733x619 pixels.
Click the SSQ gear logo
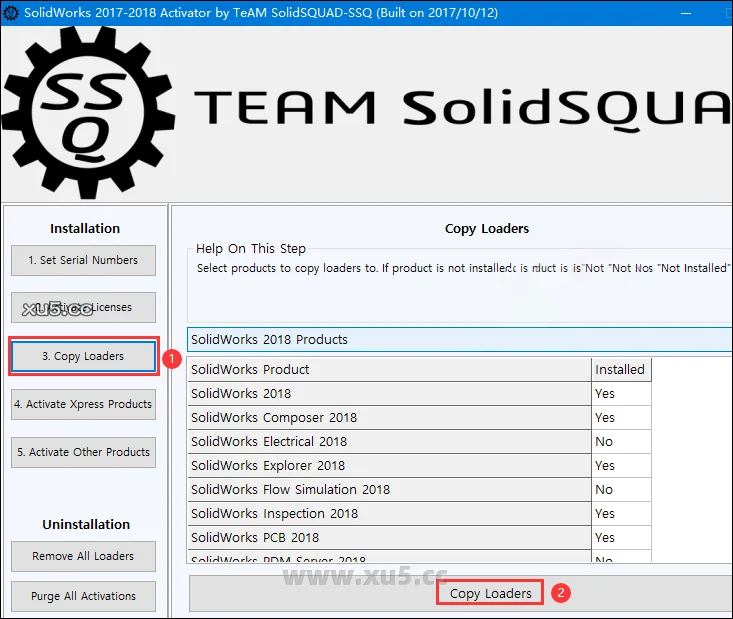click(88, 112)
